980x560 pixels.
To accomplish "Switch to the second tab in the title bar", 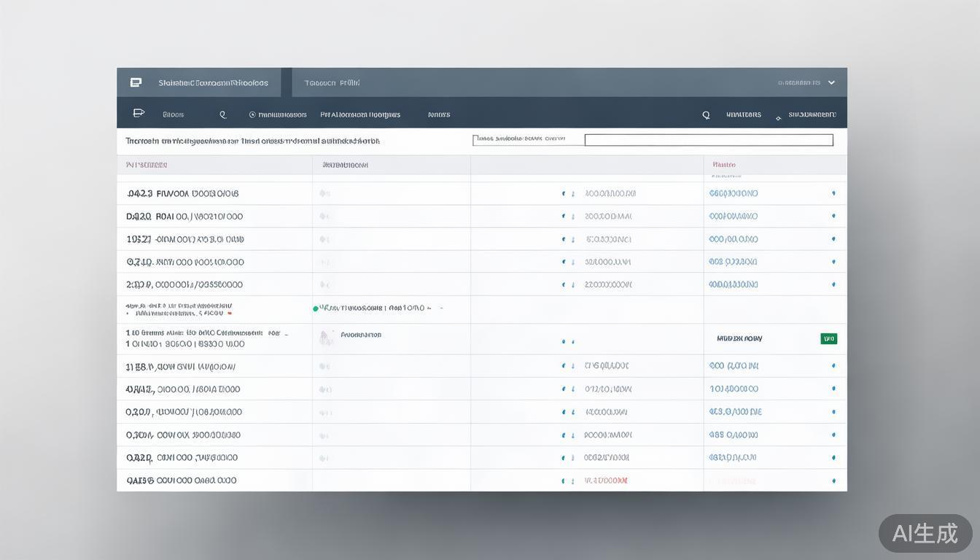I will pos(332,82).
